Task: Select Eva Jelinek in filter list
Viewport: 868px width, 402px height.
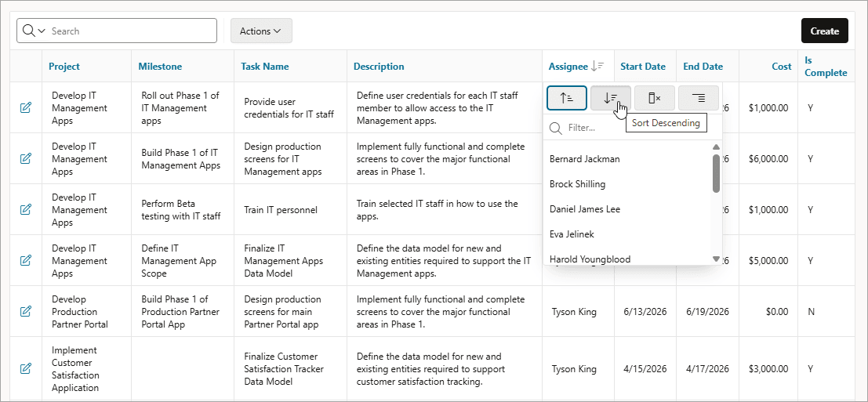Action: (x=572, y=234)
